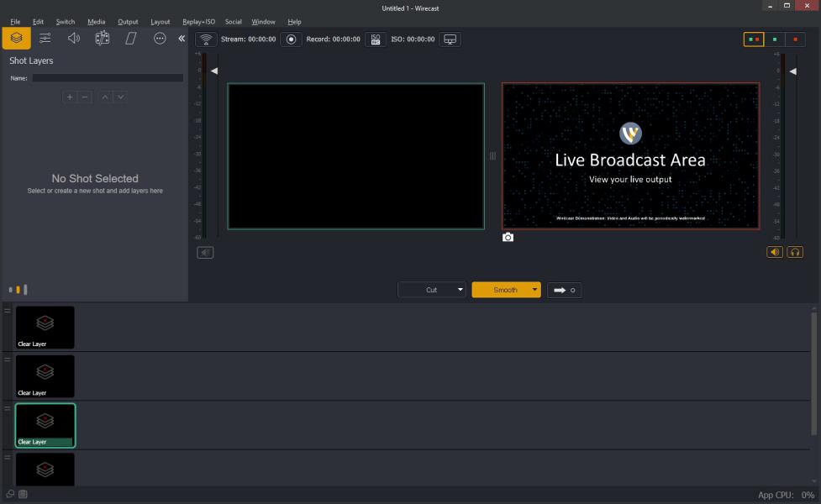Open the Help menu
The width and height of the screenshot is (821, 504).
294,22
